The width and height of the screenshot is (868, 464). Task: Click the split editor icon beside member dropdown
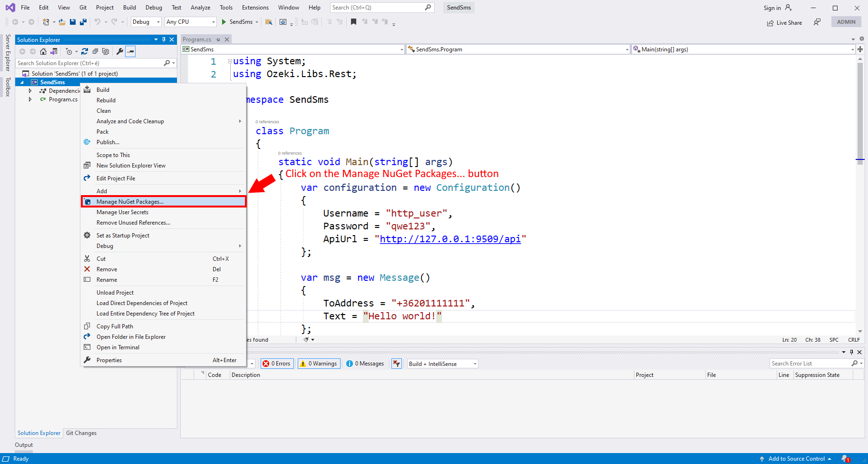(860, 49)
